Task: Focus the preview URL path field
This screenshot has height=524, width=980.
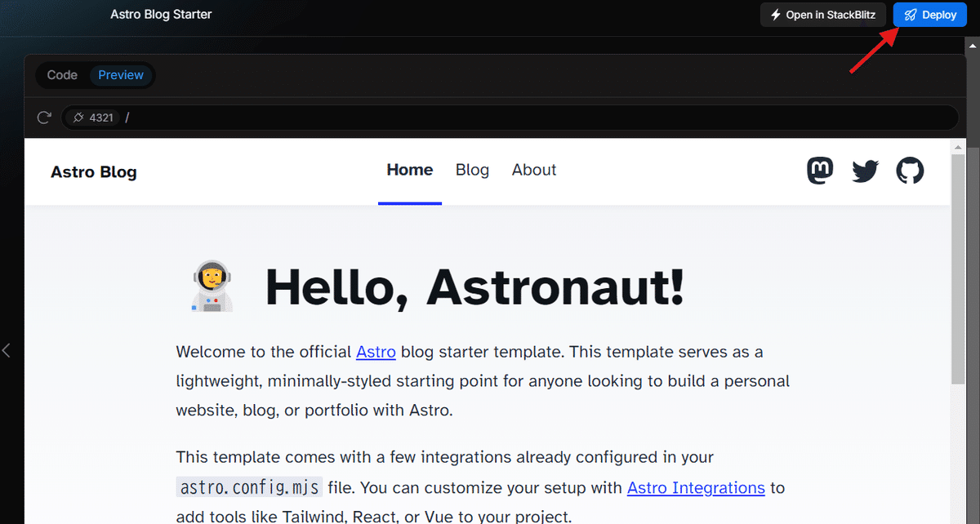Action: 539,118
